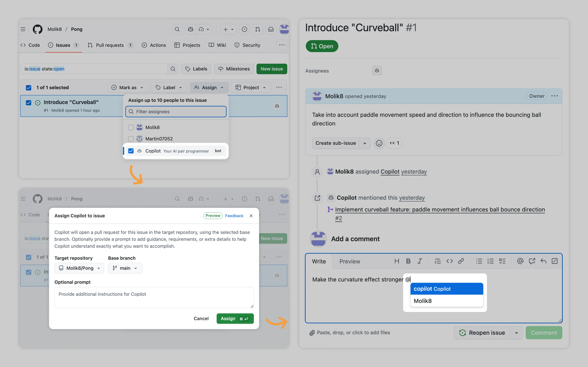The height and width of the screenshot is (367, 588).
Task: Apply italic formatting in comment editor
Action: [x=420, y=261]
